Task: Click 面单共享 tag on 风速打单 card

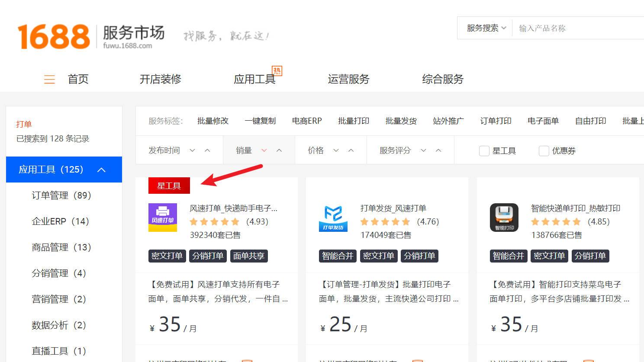Action: pos(249,256)
